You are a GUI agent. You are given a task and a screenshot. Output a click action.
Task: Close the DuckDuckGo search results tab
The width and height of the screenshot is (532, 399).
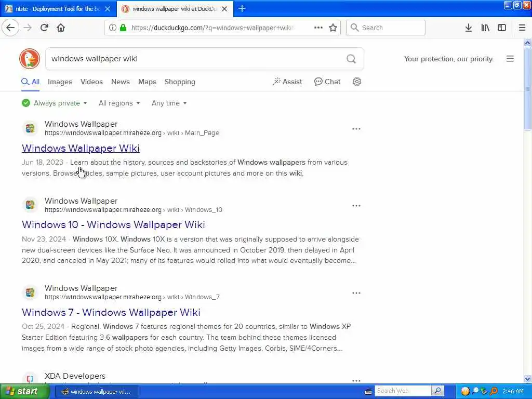tap(224, 9)
